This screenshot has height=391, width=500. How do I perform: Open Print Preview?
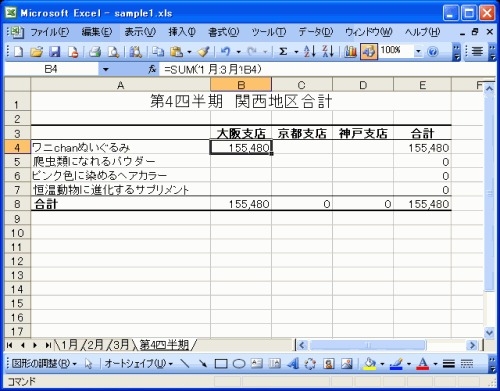pyautogui.click(x=113, y=52)
